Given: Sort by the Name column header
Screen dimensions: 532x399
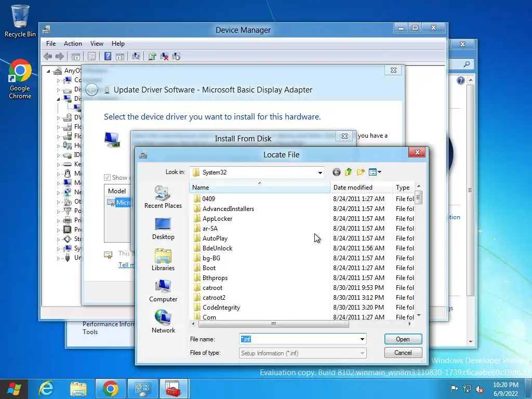Looking at the screenshot, I should click(260, 187).
